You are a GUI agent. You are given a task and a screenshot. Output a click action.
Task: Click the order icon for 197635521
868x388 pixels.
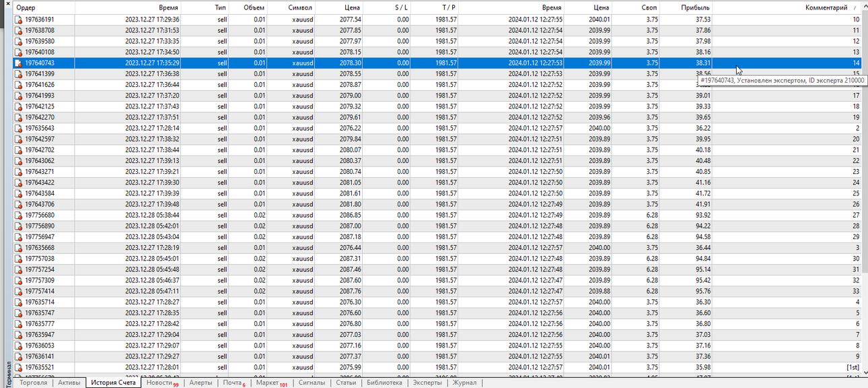[19, 366]
